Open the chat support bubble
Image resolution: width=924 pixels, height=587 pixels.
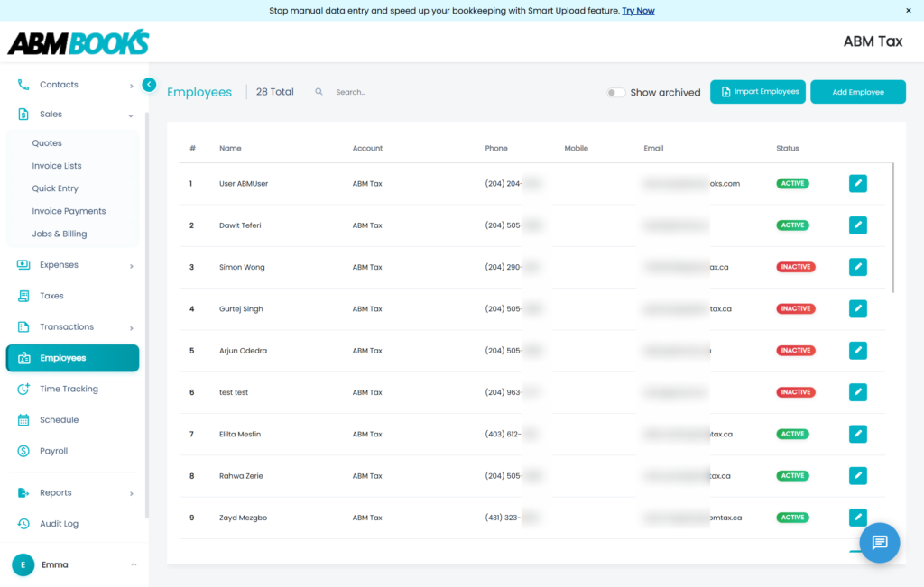(879, 542)
